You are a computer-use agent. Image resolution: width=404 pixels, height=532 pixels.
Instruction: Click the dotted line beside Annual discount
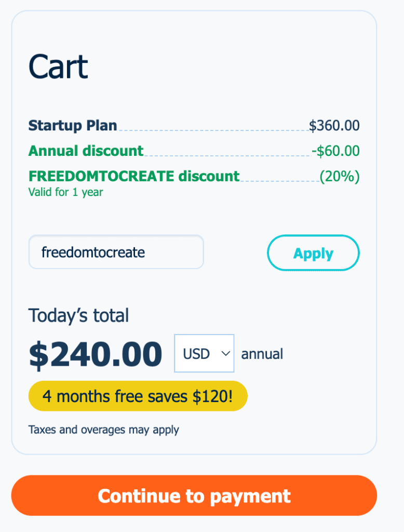click(227, 155)
